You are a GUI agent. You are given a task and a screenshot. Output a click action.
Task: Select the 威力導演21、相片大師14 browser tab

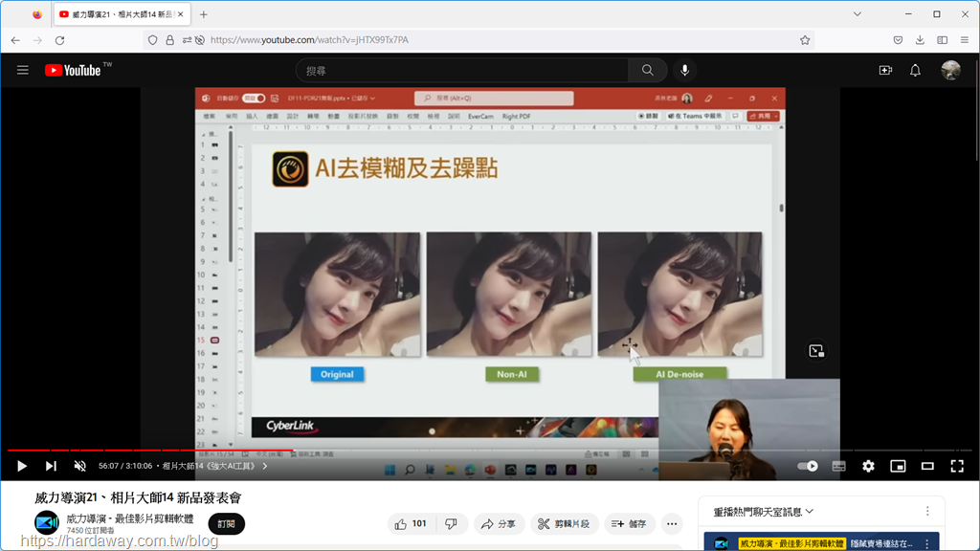point(122,14)
